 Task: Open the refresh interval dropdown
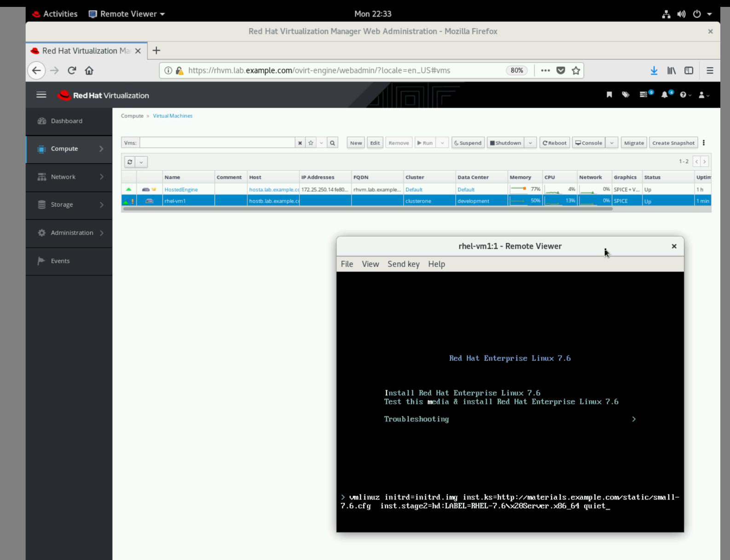tap(141, 162)
